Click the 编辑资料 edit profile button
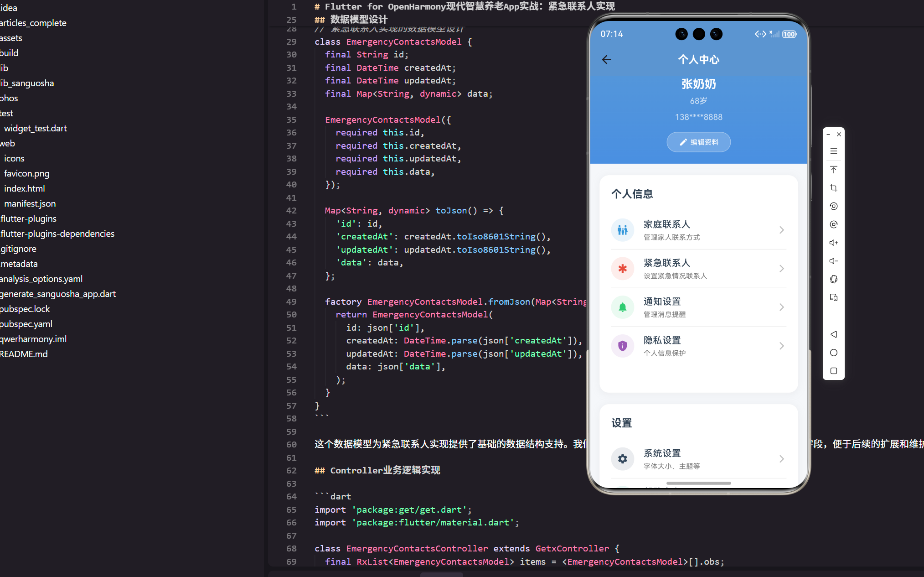 point(698,142)
